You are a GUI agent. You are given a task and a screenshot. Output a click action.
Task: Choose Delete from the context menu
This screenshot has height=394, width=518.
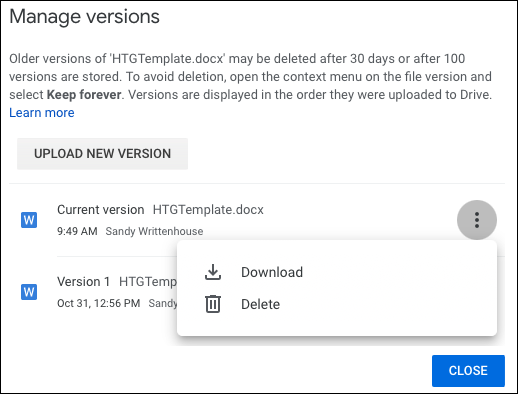point(337,304)
